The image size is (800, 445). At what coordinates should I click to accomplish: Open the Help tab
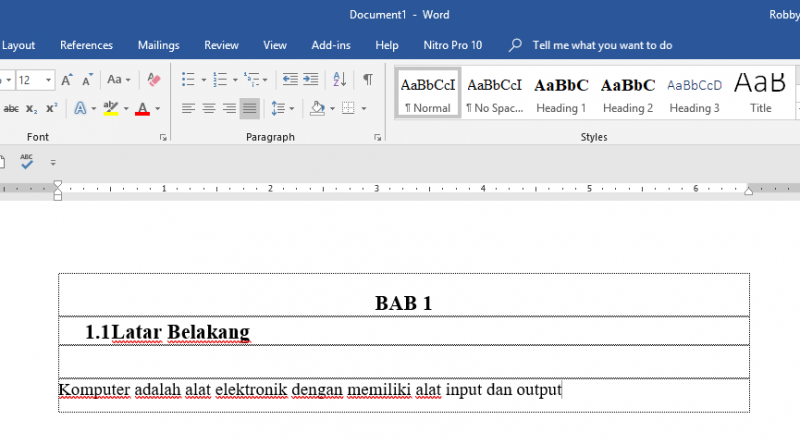pos(387,45)
